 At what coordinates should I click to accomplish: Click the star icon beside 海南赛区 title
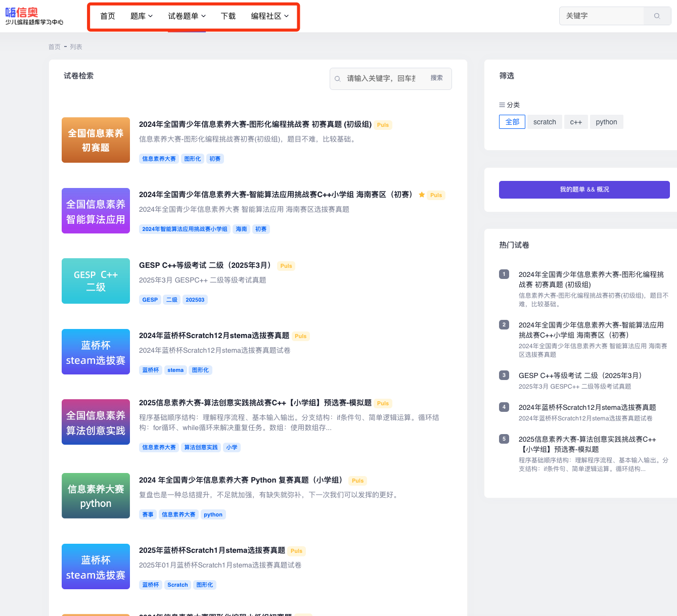pos(422,195)
